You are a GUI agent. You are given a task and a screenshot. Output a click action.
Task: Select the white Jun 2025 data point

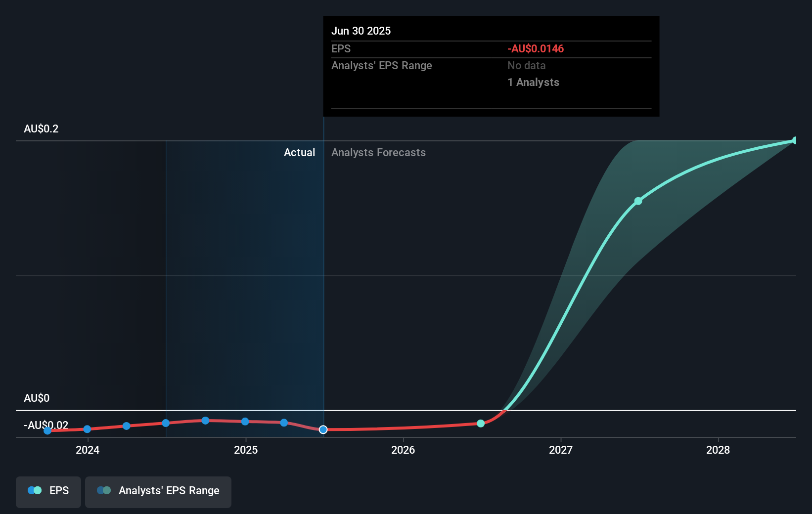[x=323, y=429]
